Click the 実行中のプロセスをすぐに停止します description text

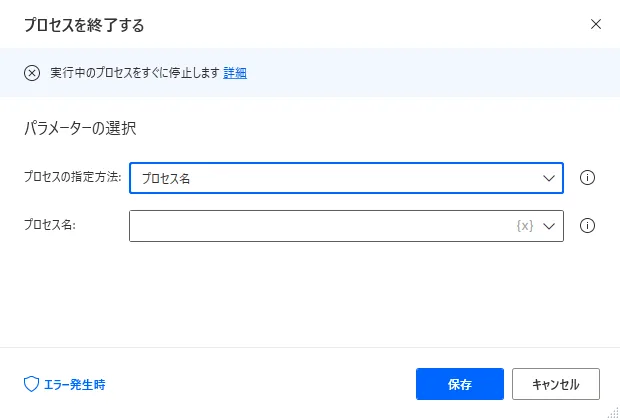[134, 72]
